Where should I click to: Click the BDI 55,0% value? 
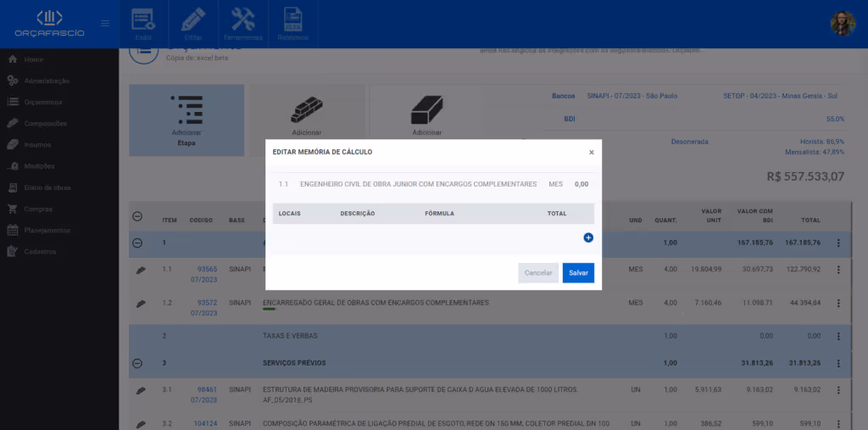coord(835,119)
